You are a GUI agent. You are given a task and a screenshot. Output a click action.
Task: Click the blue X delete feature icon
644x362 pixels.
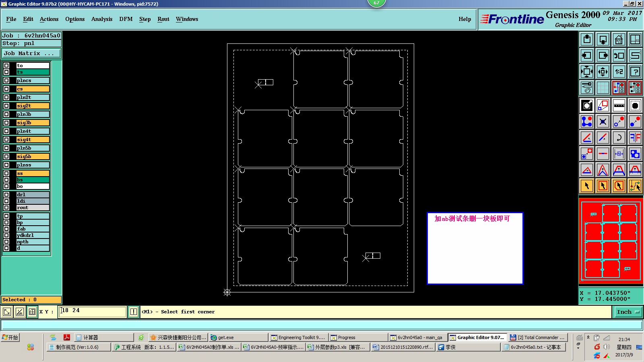coord(603,121)
